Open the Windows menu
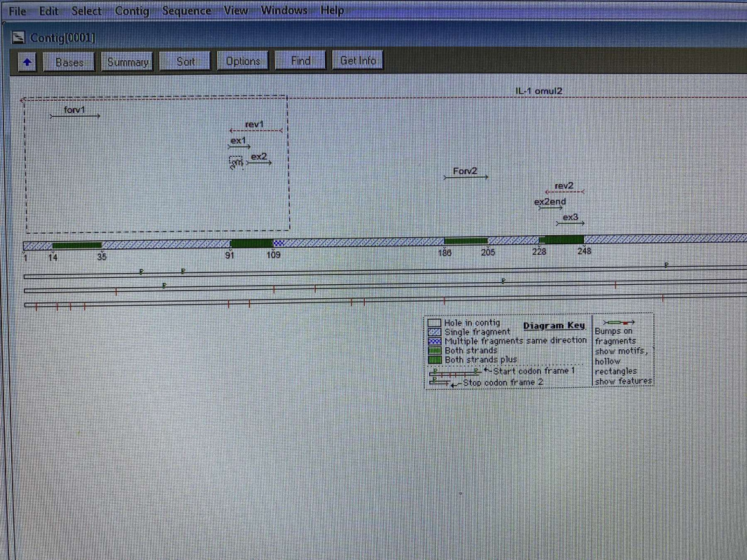The height and width of the screenshot is (560, 747). [284, 10]
